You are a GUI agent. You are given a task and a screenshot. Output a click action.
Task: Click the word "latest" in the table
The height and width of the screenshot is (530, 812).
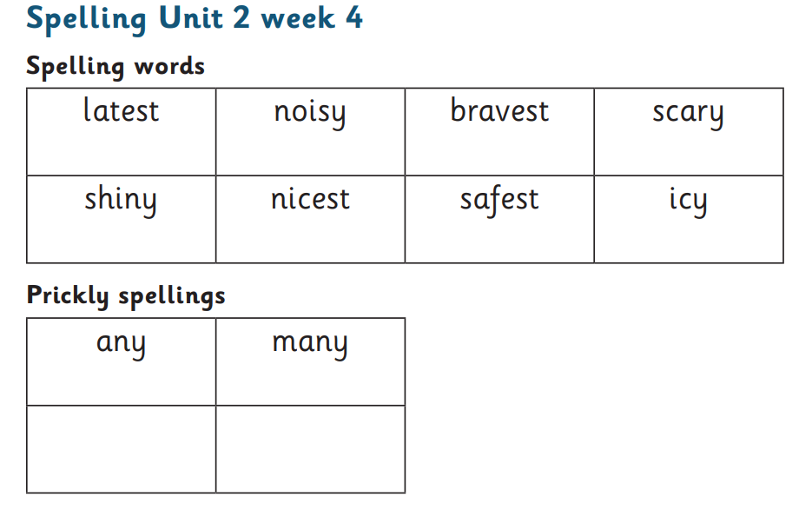[x=122, y=111]
